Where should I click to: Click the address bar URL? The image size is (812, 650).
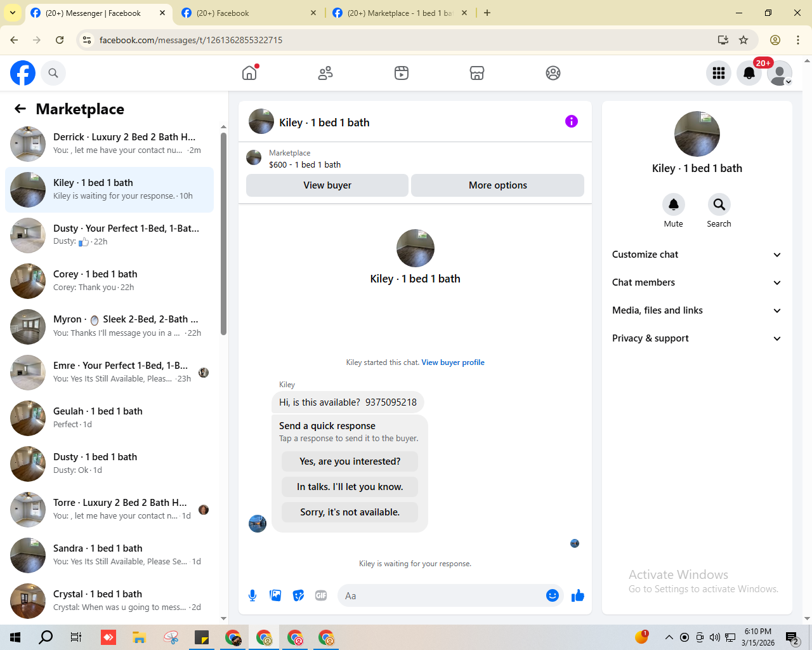[191, 40]
